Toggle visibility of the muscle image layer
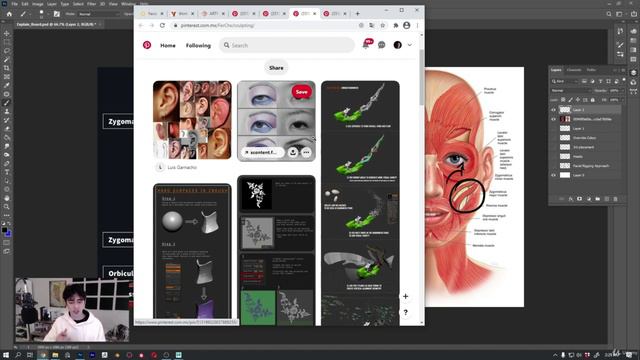Image resolution: width=640 pixels, height=360 pixels. click(x=553, y=119)
